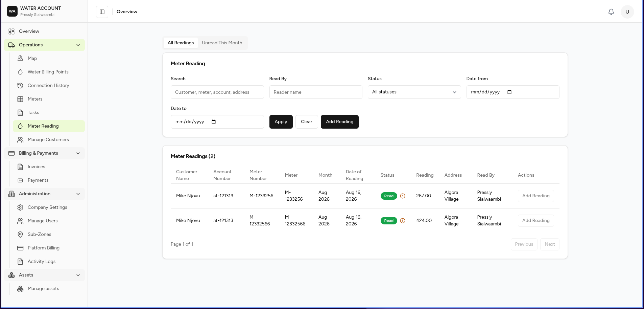Image resolution: width=644 pixels, height=309 pixels.
Task: Click the Operations truck icon
Action: point(11,45)
